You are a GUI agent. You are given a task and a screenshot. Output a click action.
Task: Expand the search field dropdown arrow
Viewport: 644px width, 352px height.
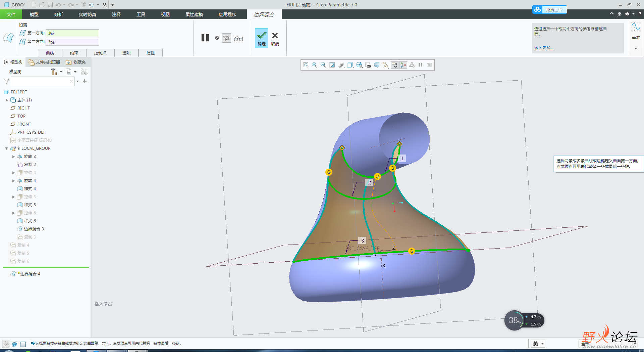coord(78,81)
